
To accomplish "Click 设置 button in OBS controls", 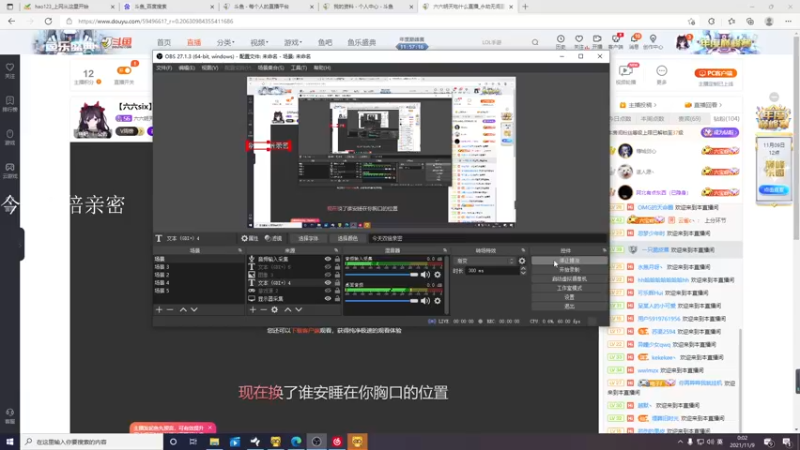I will pyautogui.click(x=569, y=297).
